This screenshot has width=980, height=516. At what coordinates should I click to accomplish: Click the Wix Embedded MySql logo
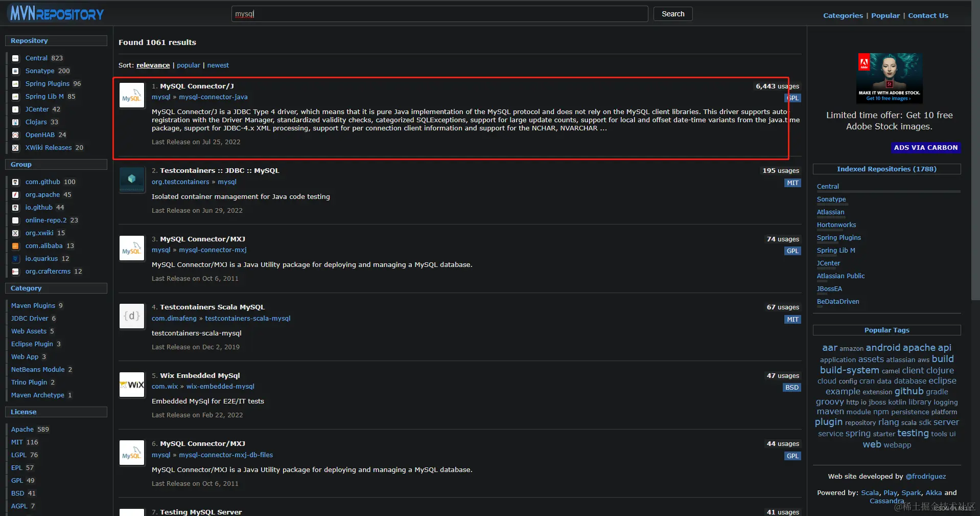(132, 385)
